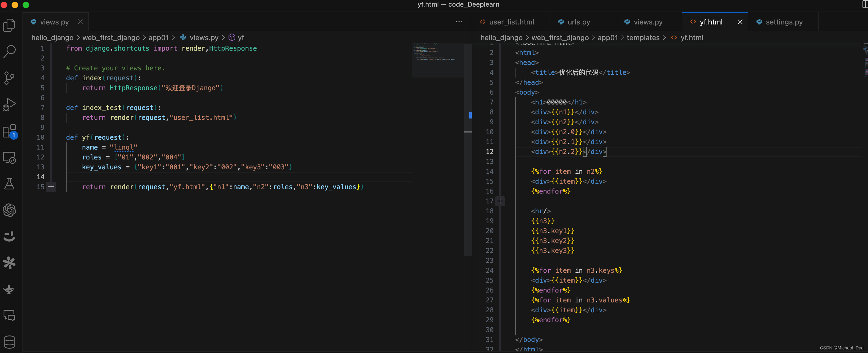Open the comments extension icon
868x353 pixels.
point(9,315)
